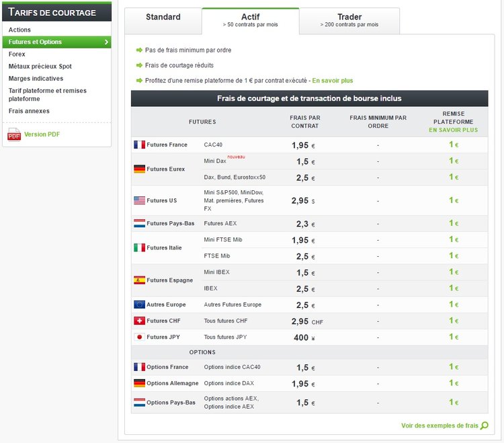The height and width of the screenshot is (443, 504).
Task: Click the chevron on Futures et Options
Action: pos(106,42)
